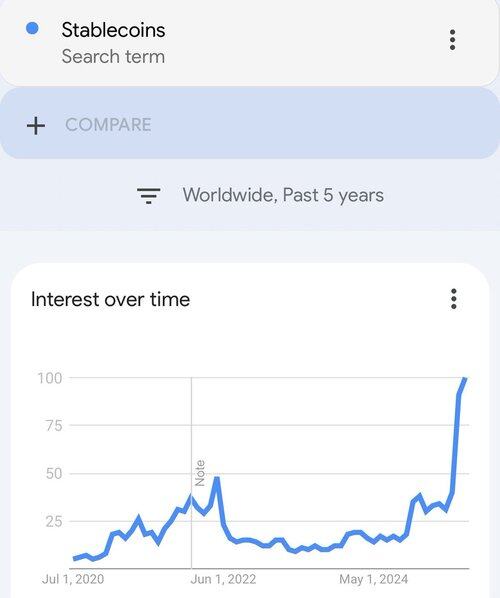
Task: Click the filter lines icon
Action: pos(149,195)
